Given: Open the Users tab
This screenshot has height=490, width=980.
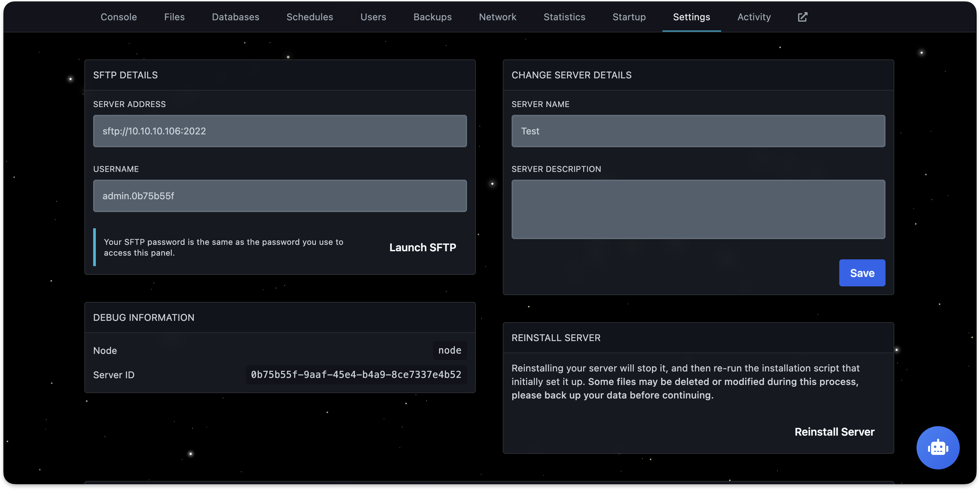Looking at the screenshot, I should (x=373, y=17).
